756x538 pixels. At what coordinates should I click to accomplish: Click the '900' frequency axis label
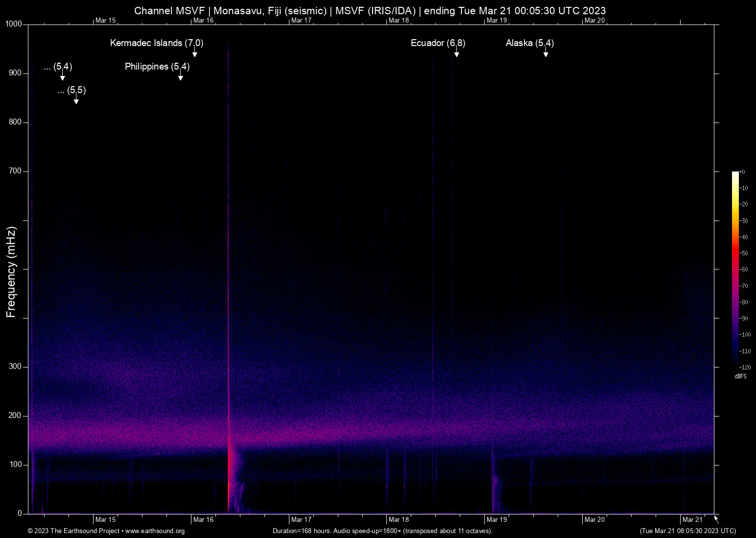click(15, 73)
